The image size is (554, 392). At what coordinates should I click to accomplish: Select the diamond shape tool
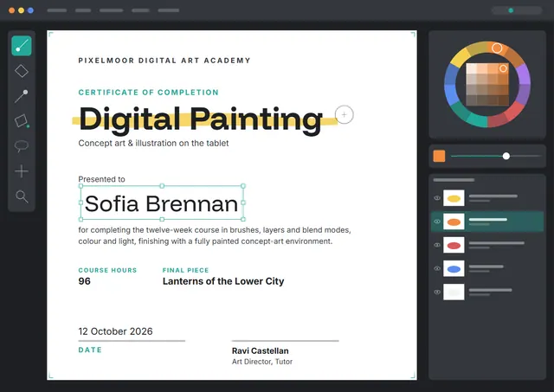tap(22, 71)
